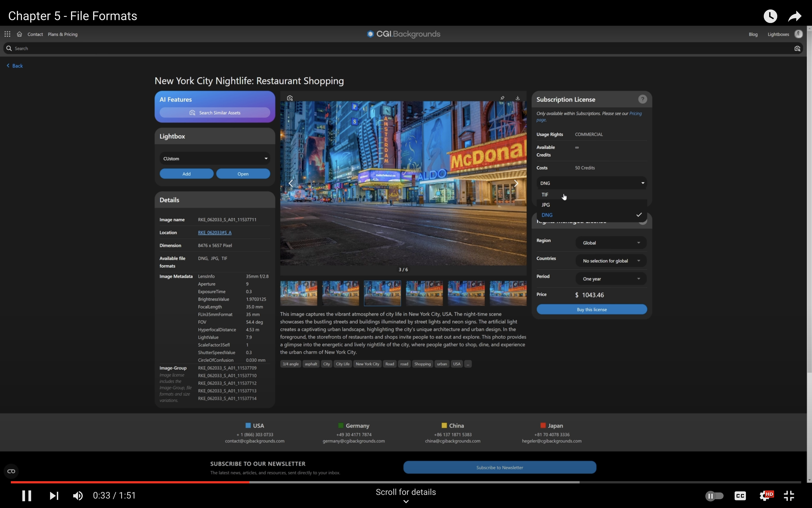This screenshot has height=508, width=812.
Task: Click the Watch Later clock icon
Action: 770,16
